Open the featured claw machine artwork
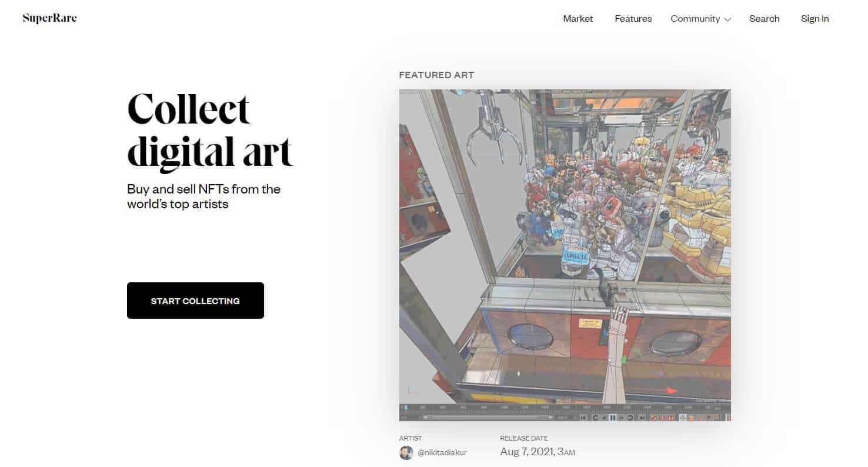 coord(565,255)
